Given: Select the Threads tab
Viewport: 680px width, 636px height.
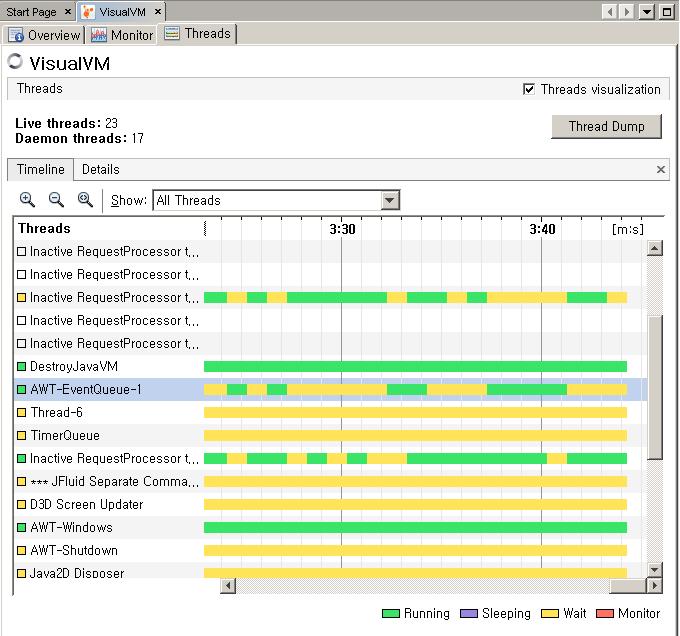Looking at the screenshot, I should click(197, 33).
